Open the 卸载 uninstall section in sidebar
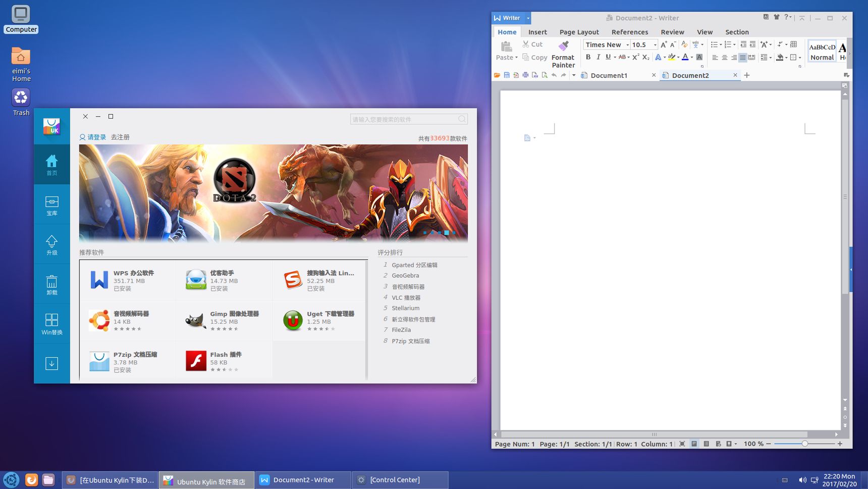868x489 pixels. click(x=51, y=285)
